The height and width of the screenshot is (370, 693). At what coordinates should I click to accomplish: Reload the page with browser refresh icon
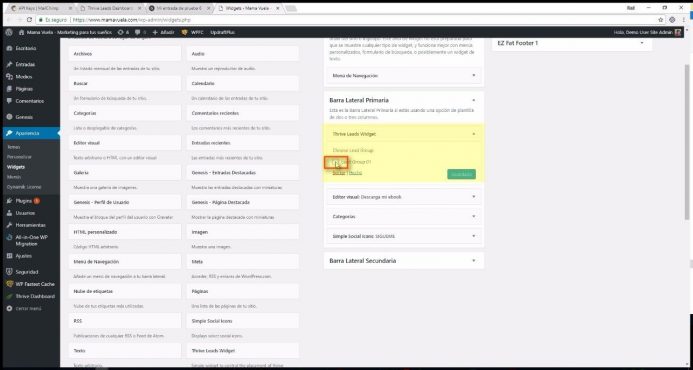coord(30,20)
